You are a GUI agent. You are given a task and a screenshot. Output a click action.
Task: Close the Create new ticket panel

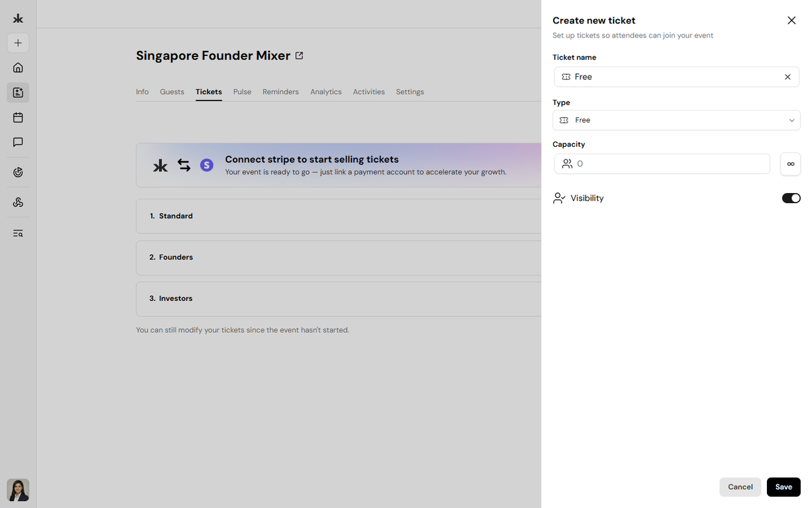point(792,20)
